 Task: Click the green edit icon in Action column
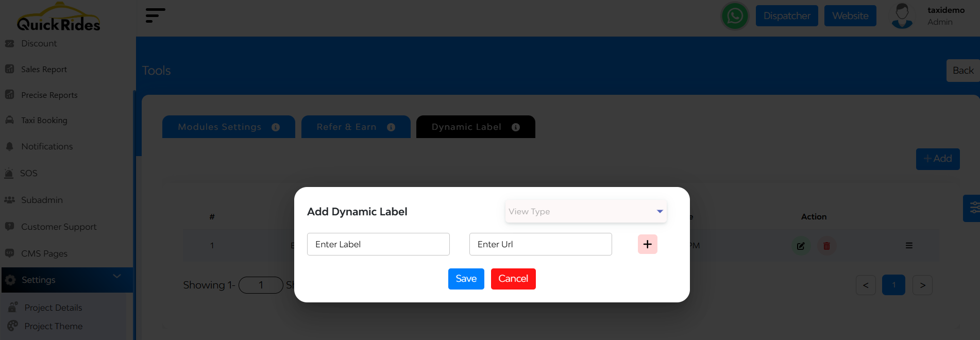801,246
